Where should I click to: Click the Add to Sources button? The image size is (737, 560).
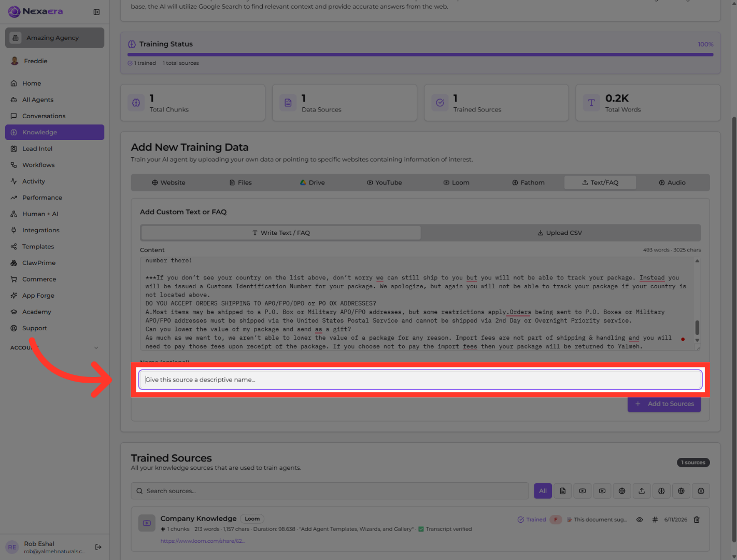tap(664, 404)
